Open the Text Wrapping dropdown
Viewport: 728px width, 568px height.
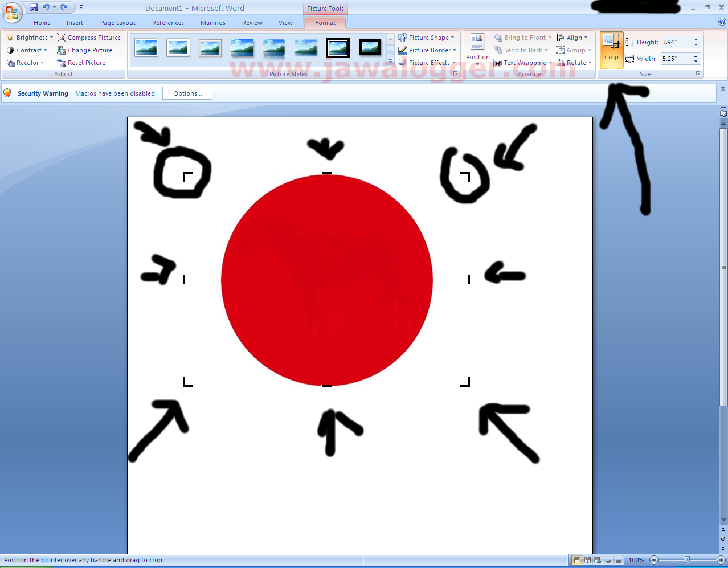[x=523, y=63]
